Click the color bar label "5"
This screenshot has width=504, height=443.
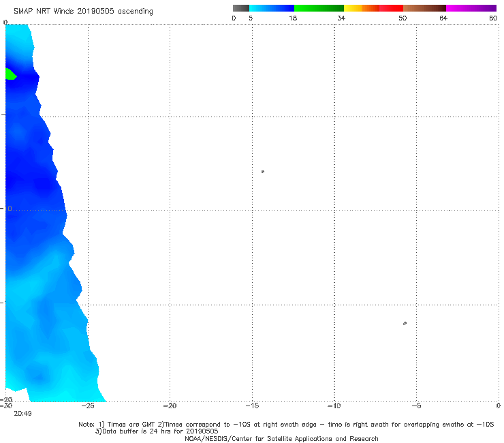[x=251, y=18]
